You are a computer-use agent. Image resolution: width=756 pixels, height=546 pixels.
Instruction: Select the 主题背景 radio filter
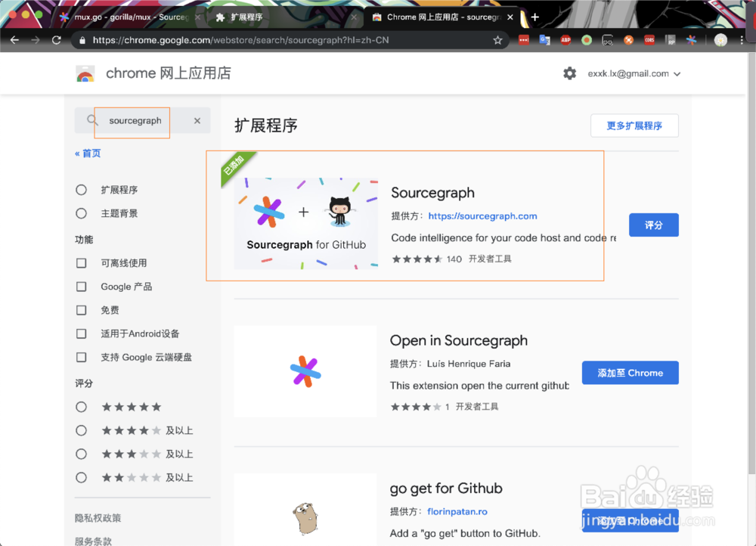point(81,213)
